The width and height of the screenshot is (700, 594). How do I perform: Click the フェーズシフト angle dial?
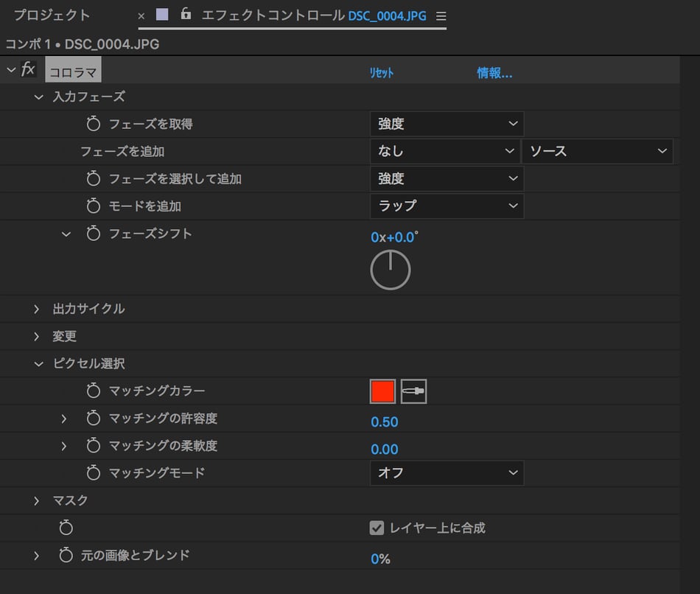pos(390,270)
